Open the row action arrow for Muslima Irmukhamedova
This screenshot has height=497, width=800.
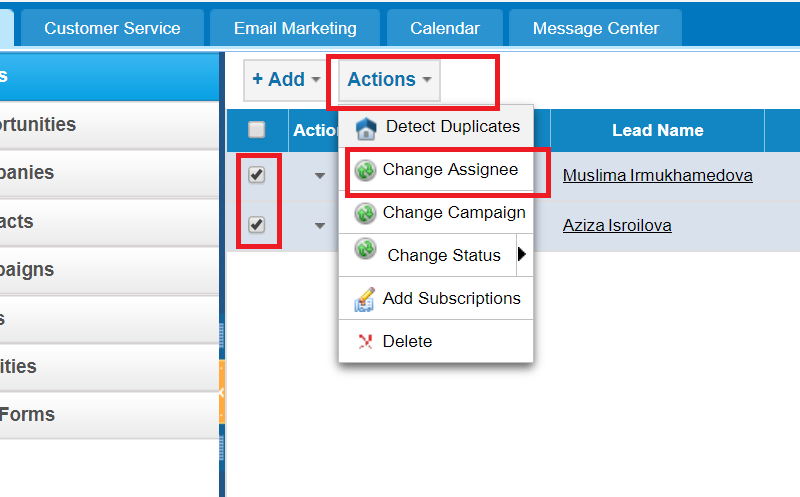tap(320, 176)
